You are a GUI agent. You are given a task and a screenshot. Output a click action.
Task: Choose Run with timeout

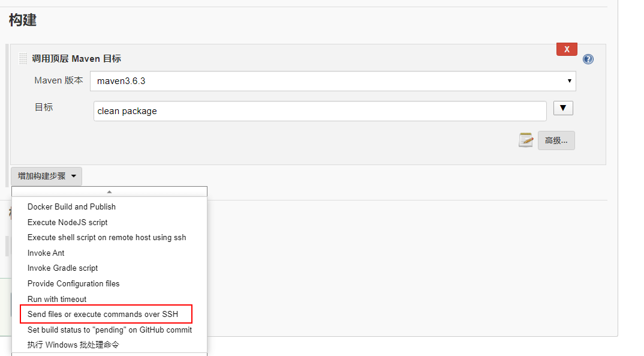click(x=57, y=300)
